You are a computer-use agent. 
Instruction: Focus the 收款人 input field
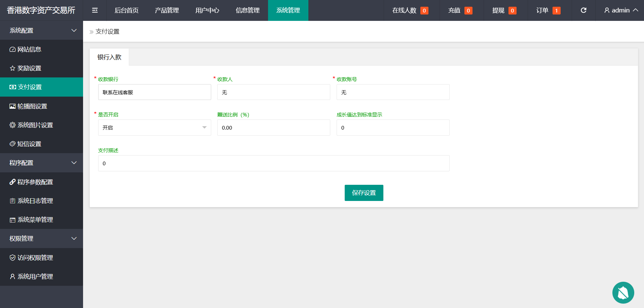click(274, 92)
